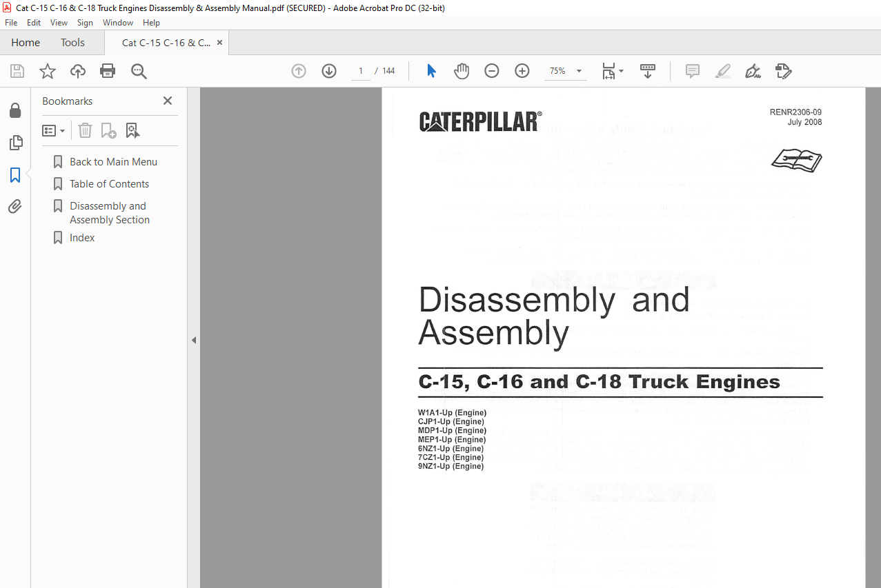This screenshot has width=881, height=588.
Task: Click MDP1-Up (Engine) text line
Action: click(452, 431)
